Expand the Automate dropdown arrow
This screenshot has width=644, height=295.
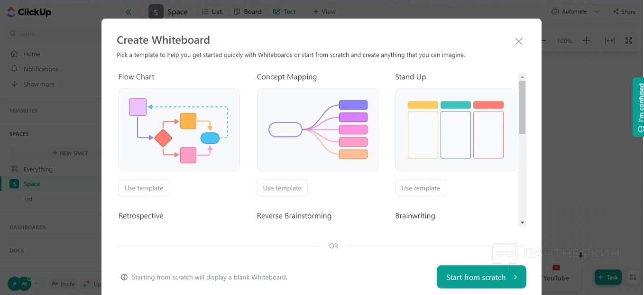pyautogui.click(x=597, y=12)
